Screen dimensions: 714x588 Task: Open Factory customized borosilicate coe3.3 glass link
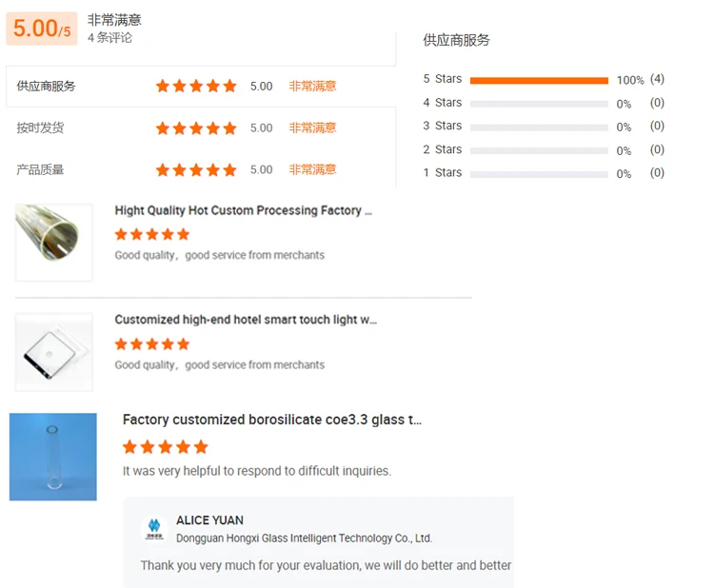tap(271, 420)
